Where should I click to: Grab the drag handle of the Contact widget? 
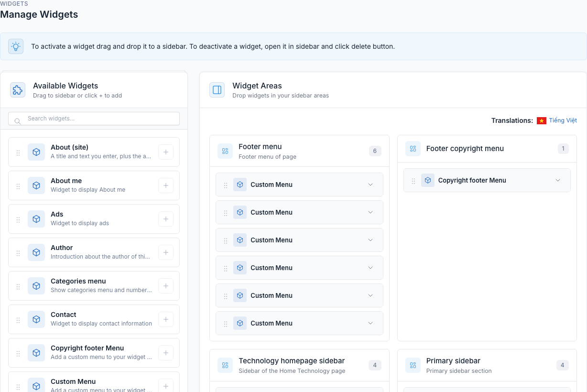pyautogui.click(x=18, y=320)
